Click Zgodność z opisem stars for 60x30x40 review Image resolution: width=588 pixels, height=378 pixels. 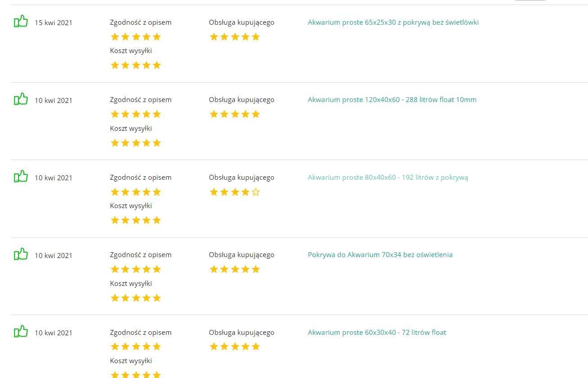136,347
